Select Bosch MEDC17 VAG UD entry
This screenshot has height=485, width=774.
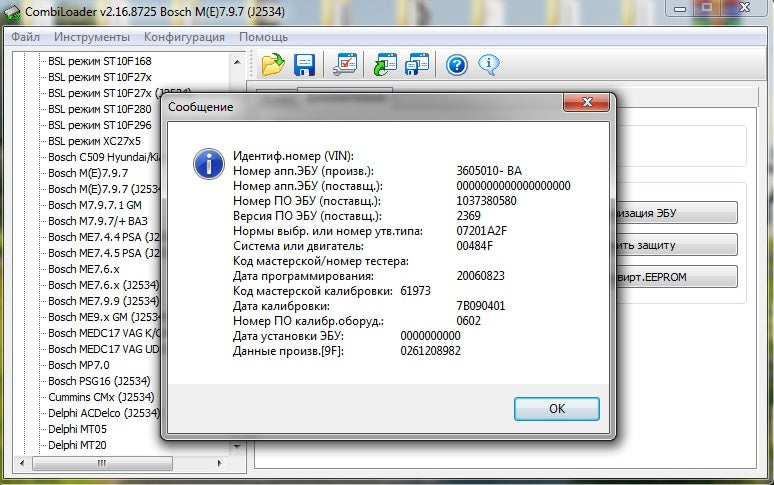click(x=104, y=349)
